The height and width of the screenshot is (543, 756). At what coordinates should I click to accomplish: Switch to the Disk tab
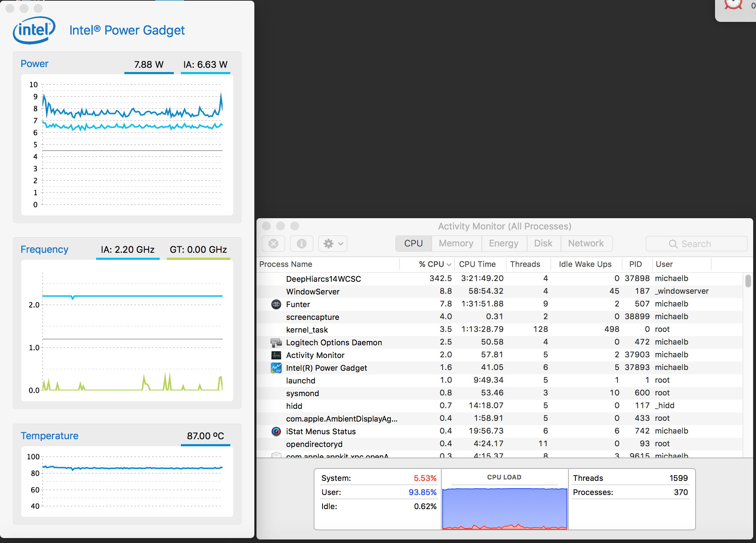click(543, 244)
